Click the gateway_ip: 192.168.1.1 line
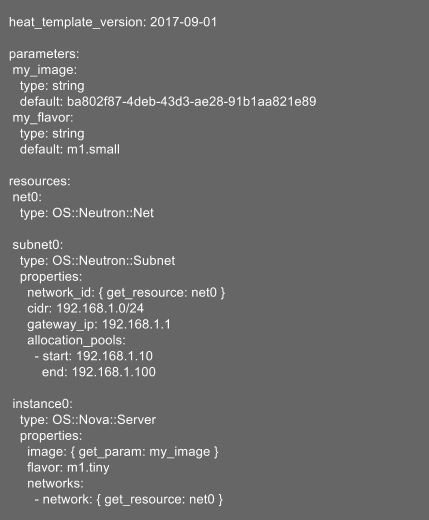This screenshot has height=520, width=429. [99, 324]
